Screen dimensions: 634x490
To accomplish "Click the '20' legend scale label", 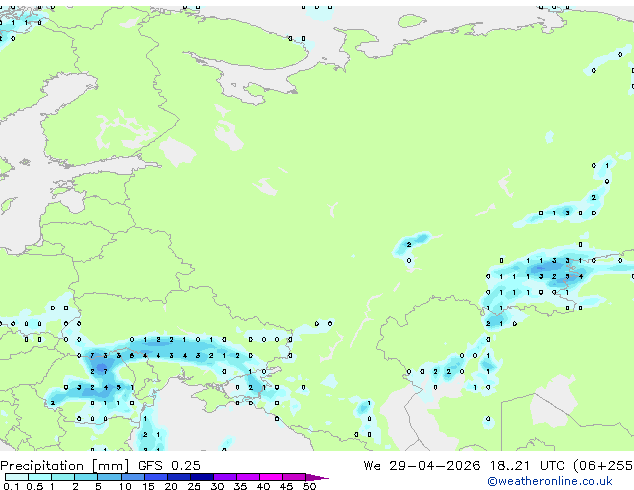I will click(x=171, y=486).
